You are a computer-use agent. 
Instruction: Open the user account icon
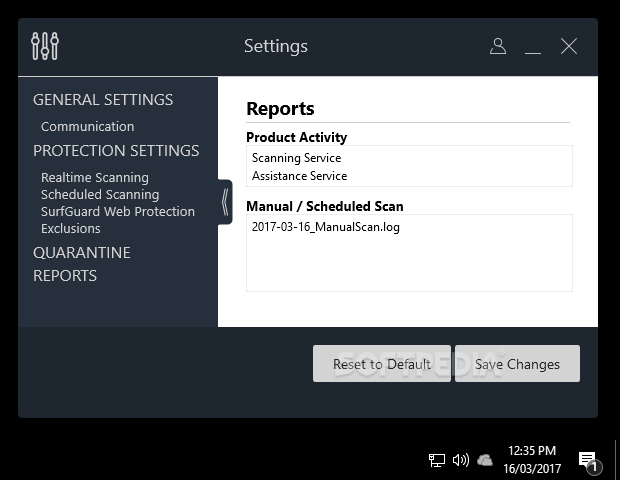click(498, 46)
